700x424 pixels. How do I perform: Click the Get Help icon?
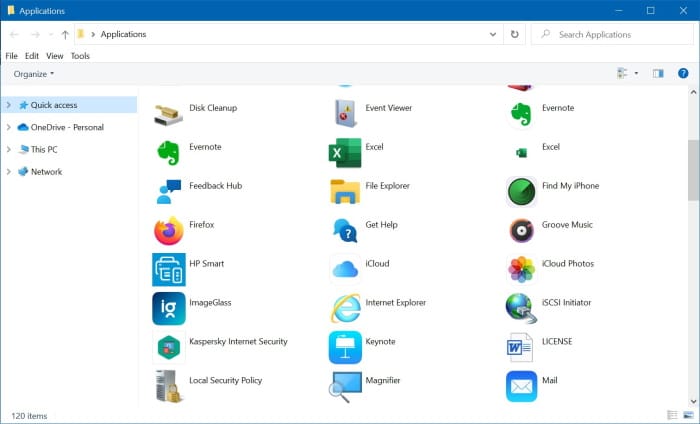pyautogui.click(x=345, y=231)
